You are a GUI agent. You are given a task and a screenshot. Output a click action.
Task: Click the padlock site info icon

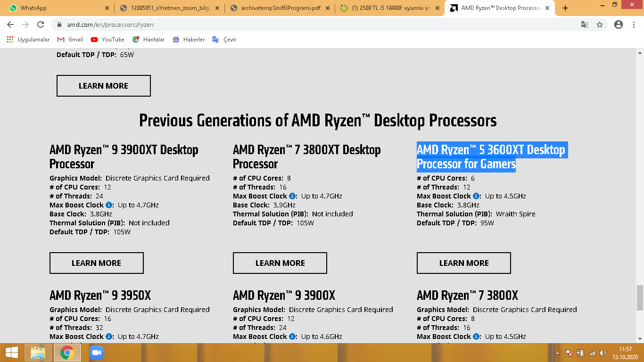(59, 25)
